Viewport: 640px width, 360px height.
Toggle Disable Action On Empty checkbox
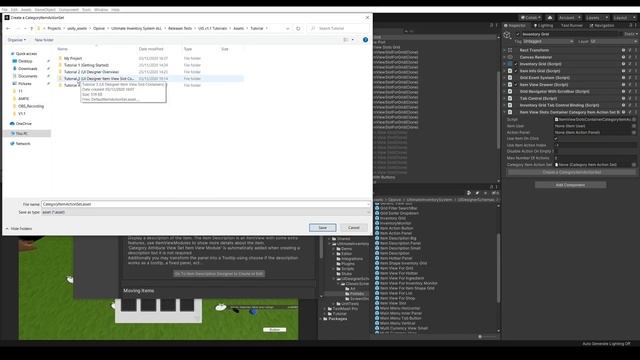coord(556,151)
